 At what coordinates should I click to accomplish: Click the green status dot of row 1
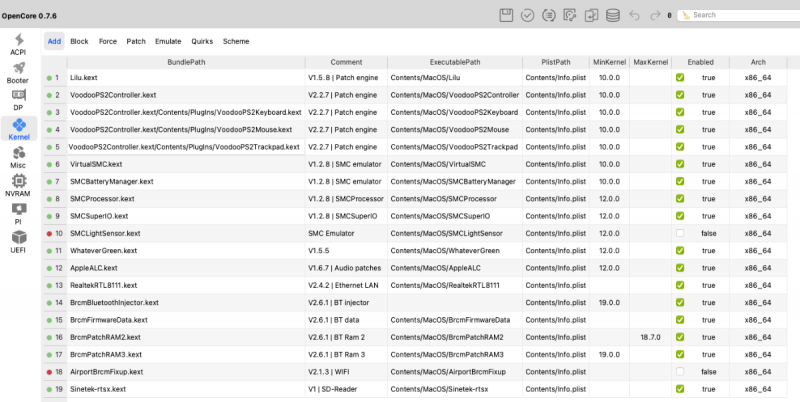pos(49,78)
